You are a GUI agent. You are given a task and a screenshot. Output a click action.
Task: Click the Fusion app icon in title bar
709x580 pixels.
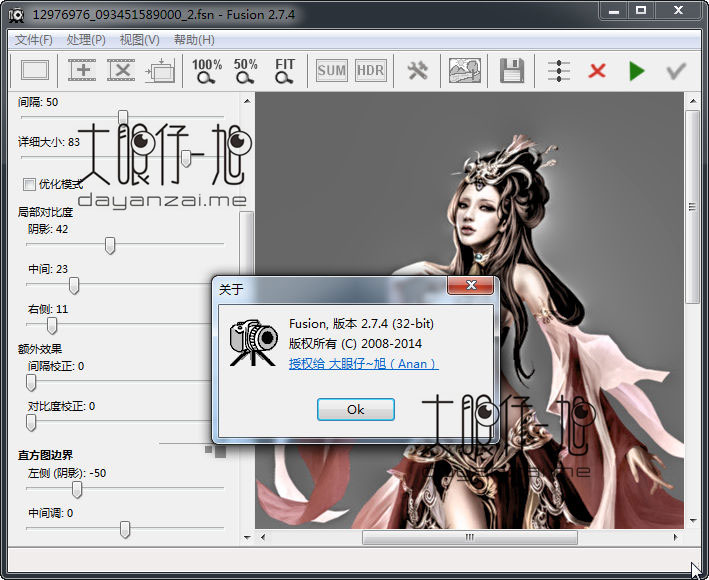[x=16, y=15]
